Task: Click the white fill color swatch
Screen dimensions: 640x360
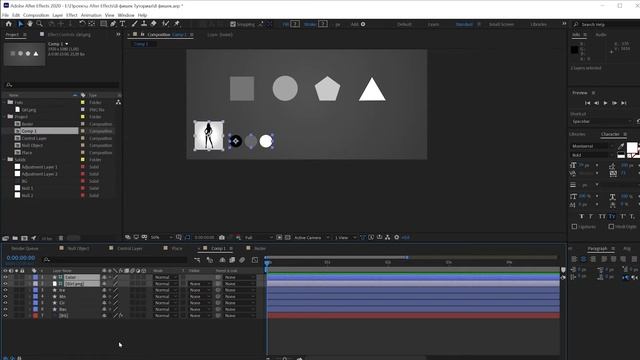Action: pos(631,148)
